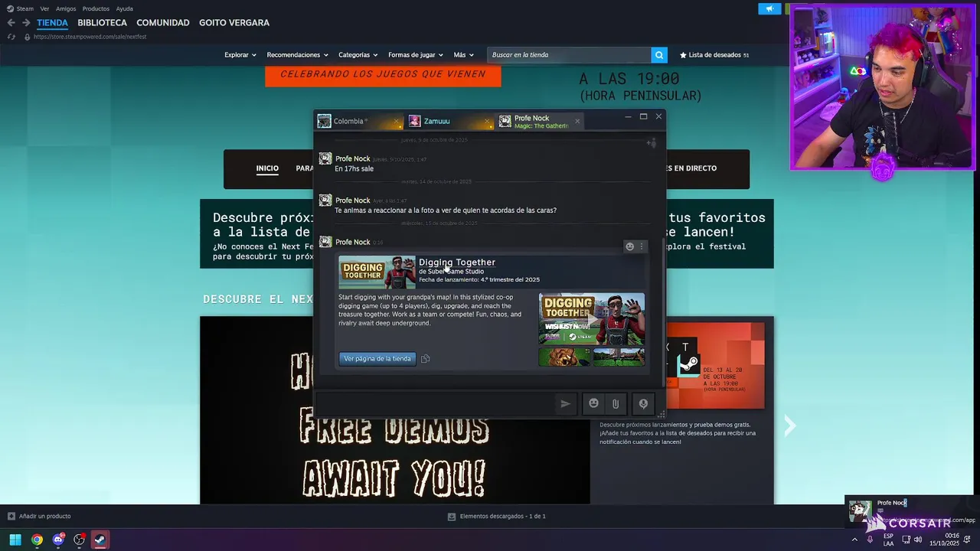Open Lista de deseados
The height and width of the screenshot is (551, 980).
(714, 55)
